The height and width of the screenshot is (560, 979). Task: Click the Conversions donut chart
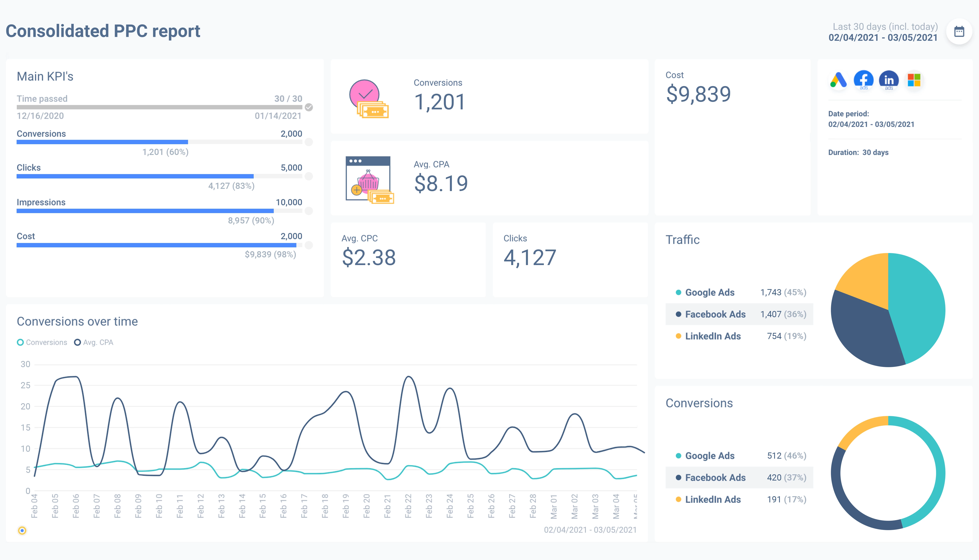point(888,473)
